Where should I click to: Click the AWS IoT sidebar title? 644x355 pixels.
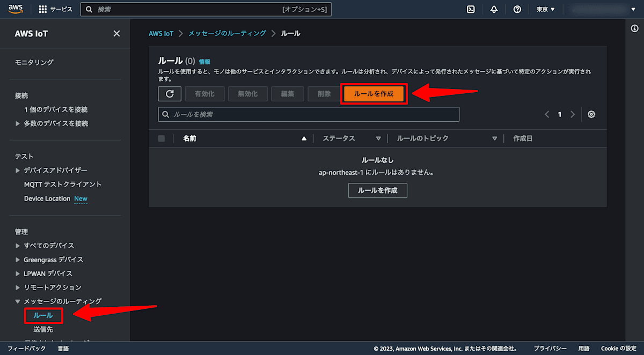31,34
